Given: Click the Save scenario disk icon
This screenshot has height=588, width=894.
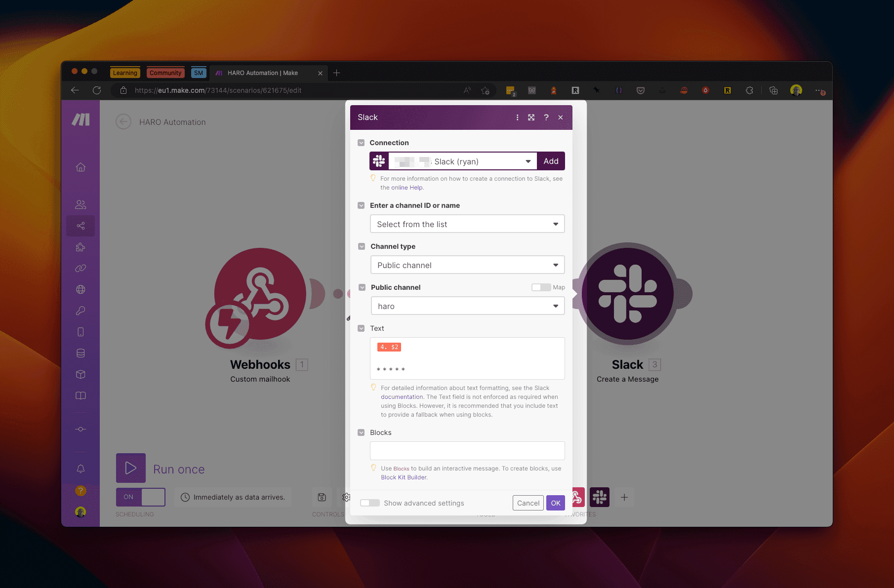Looking at the screenshot, I should point(322,497).
